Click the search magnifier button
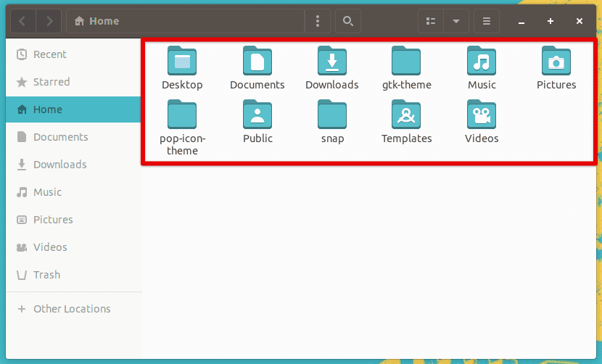602x364 pixels. click(348, 21)
